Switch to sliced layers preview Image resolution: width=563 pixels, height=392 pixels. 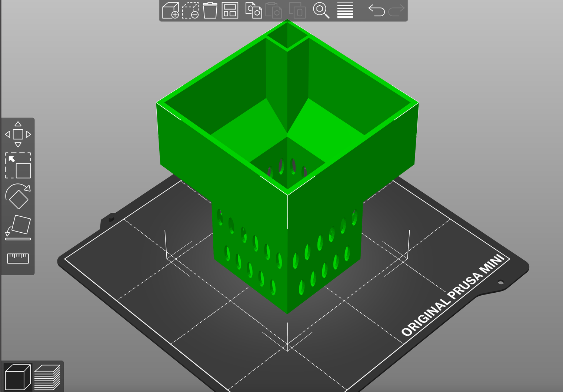(x=47, y=377)
